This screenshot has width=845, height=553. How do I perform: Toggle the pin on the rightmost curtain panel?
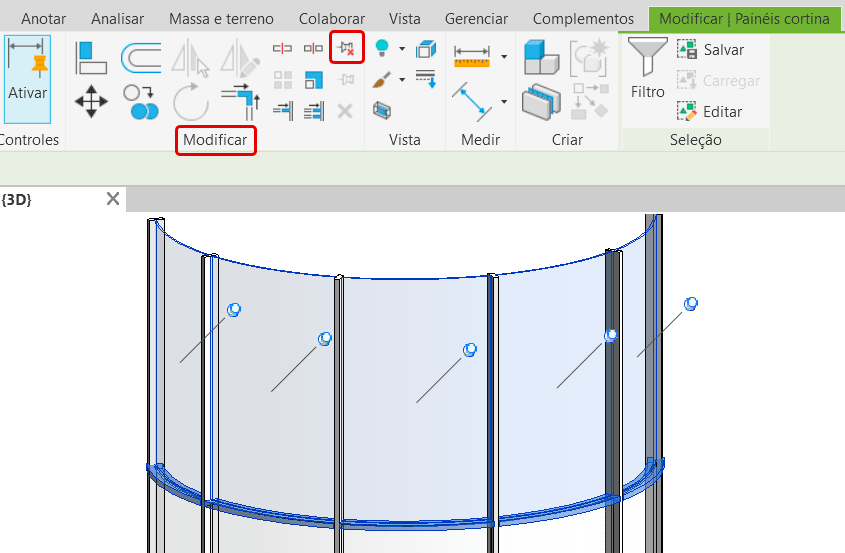(x=690, y=304)
